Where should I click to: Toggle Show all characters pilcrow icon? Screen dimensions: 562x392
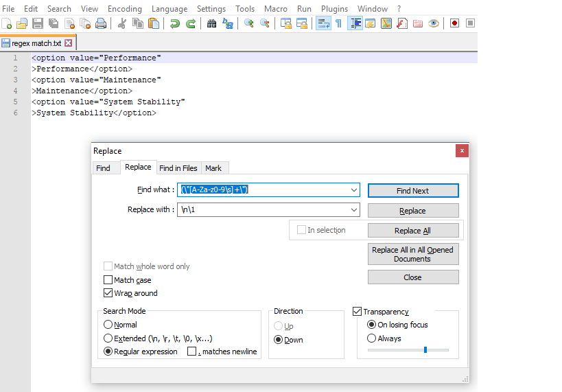coord(339,23)
